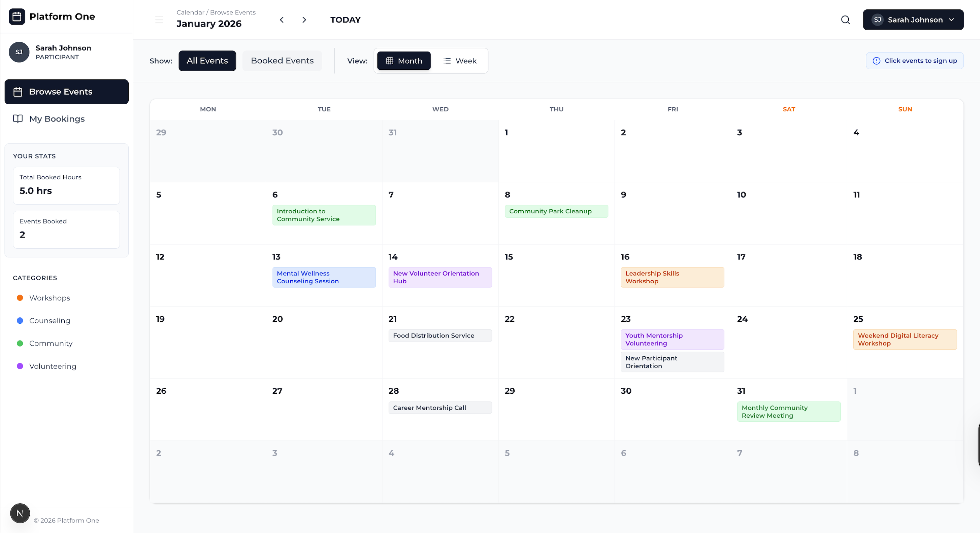Viewport: 980px width, 533px height.
Task: Open Leadership Skills Workshop event
Action: pyautogui.click(x=672, y=277)
